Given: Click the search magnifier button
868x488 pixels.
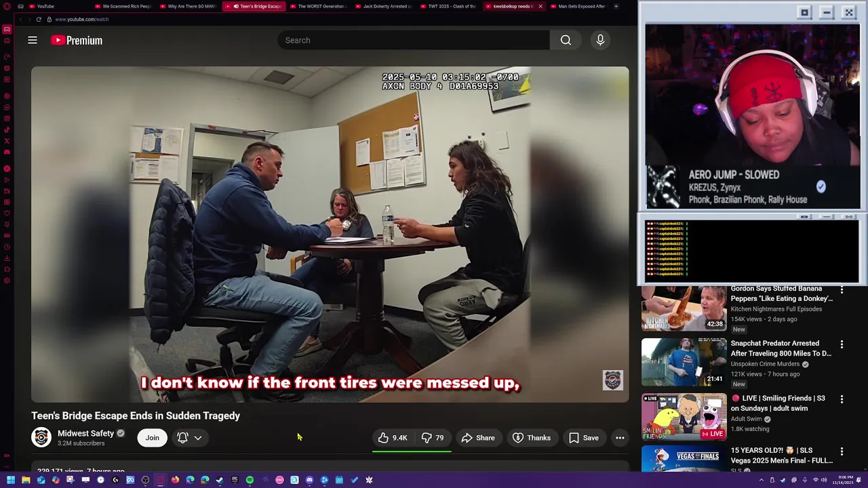Looking at the screenshot, I should tap(566, 40).
